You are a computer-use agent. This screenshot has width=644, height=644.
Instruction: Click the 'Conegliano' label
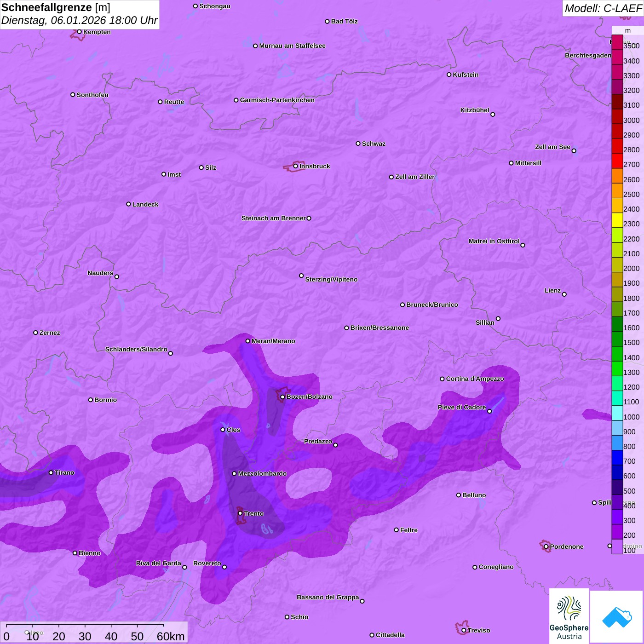pos(496,567)
